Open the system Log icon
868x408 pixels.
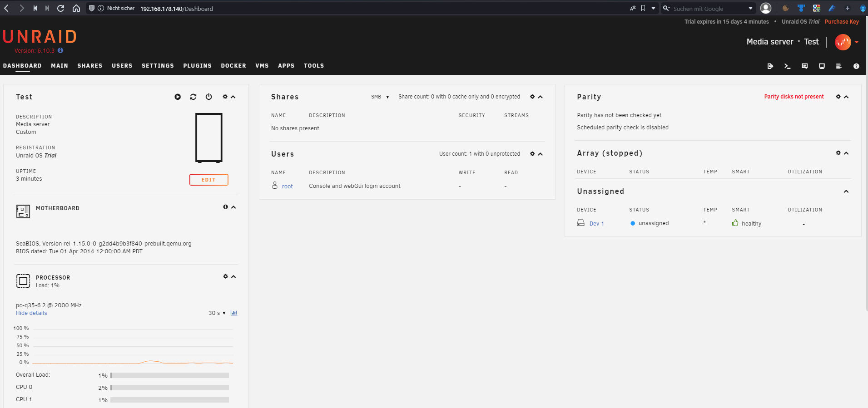pos(839,66)
